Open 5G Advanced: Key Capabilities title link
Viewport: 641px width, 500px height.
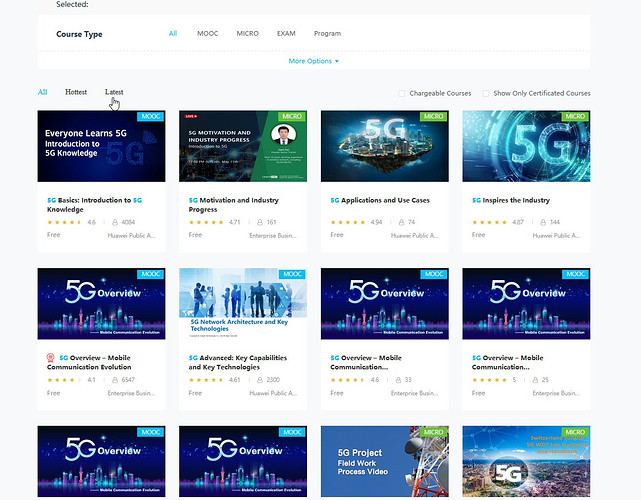[238, 362]
